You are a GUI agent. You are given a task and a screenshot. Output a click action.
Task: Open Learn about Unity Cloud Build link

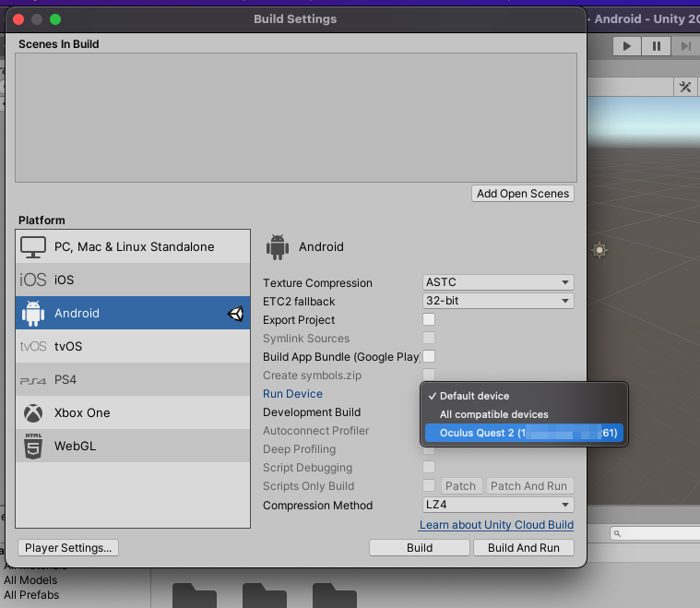(496, 524)
